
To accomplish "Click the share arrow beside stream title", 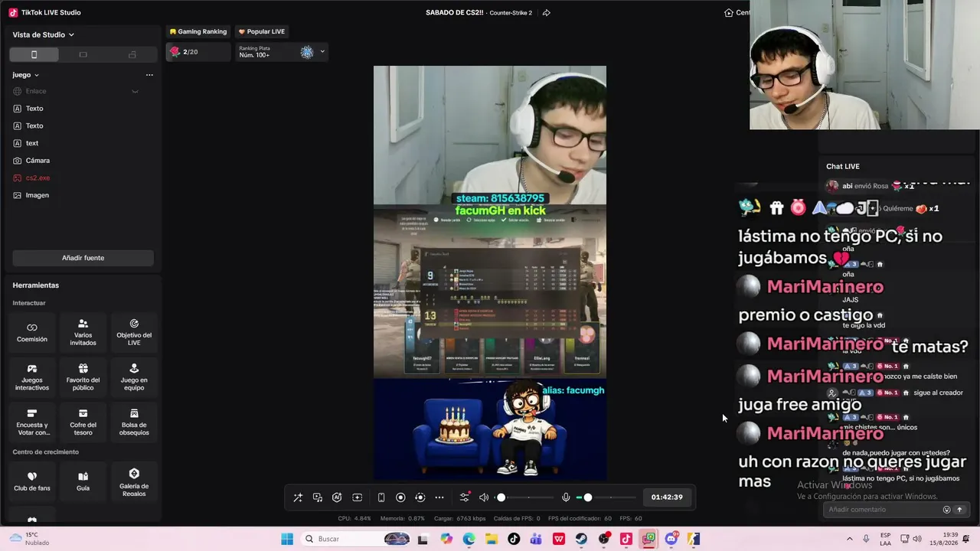I will [546, 13].
